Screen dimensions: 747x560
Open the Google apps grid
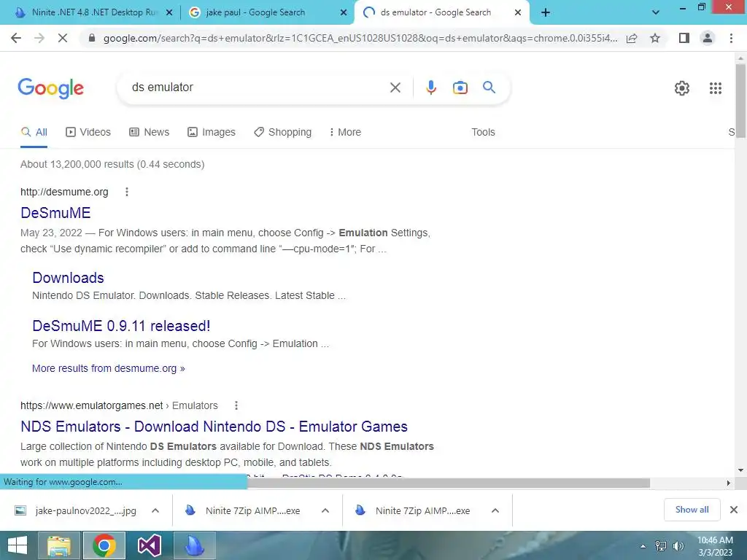click(716, 88)
